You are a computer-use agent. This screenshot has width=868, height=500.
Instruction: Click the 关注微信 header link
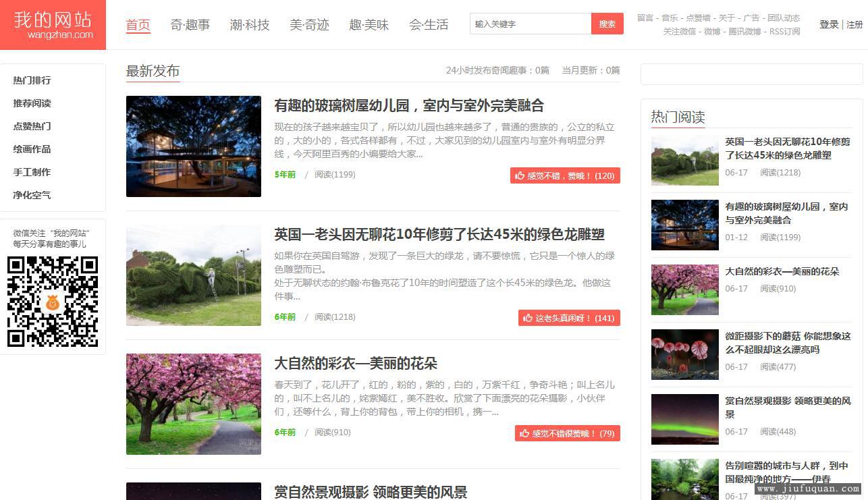(x=679, y=32)
